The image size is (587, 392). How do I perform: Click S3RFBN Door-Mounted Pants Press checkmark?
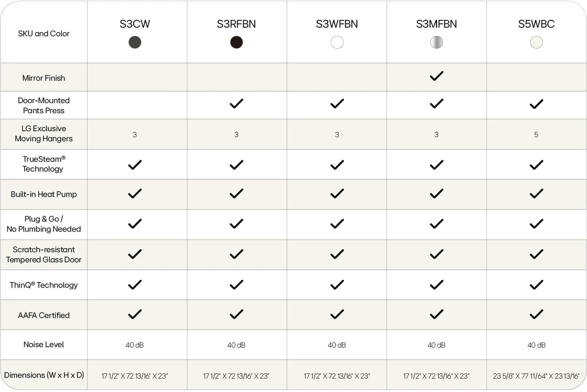click(236, 104)
